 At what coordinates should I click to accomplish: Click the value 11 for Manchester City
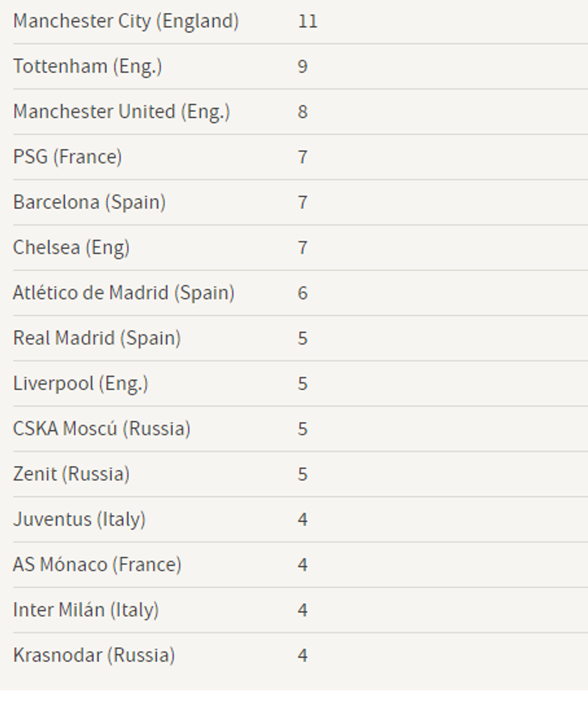[307, 22]
